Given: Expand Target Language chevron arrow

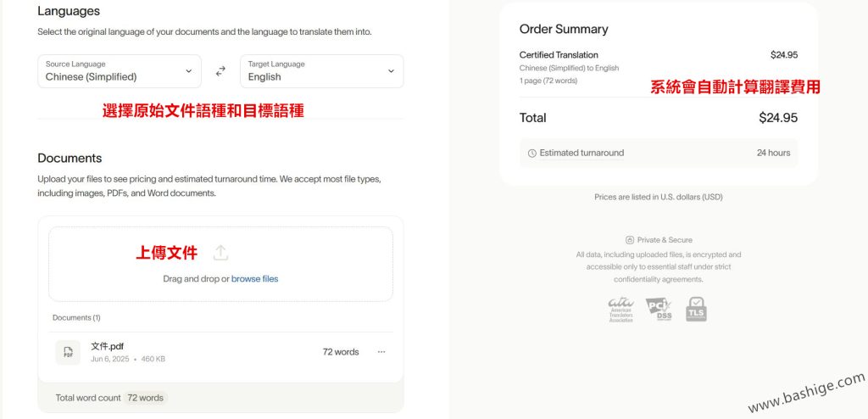Looking at the screenshot, I should (391, 71).
